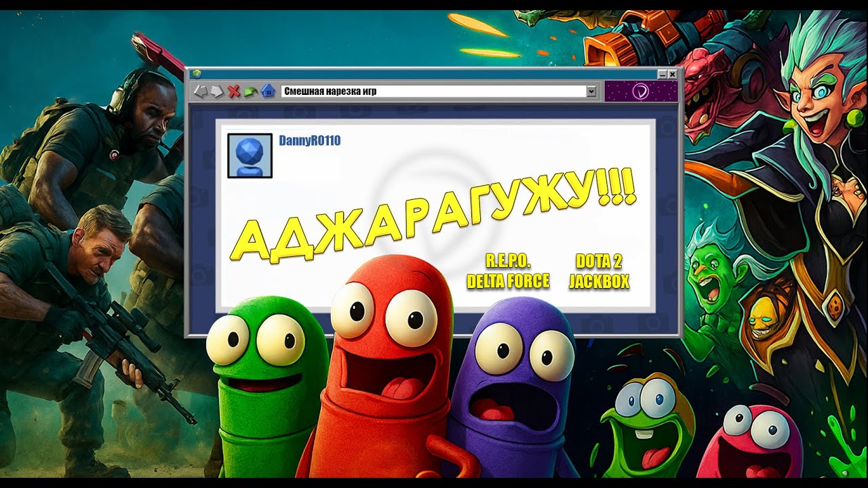
Task: Click the Forward arrow in the browser toolbar
Action: click(x=217, y=91)
